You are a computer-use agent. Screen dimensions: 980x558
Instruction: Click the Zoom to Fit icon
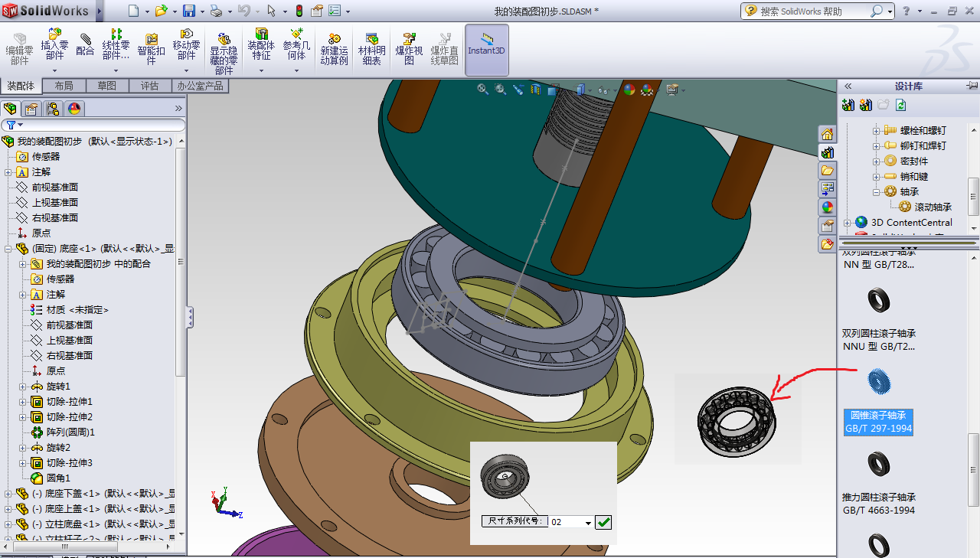point(483,90)
